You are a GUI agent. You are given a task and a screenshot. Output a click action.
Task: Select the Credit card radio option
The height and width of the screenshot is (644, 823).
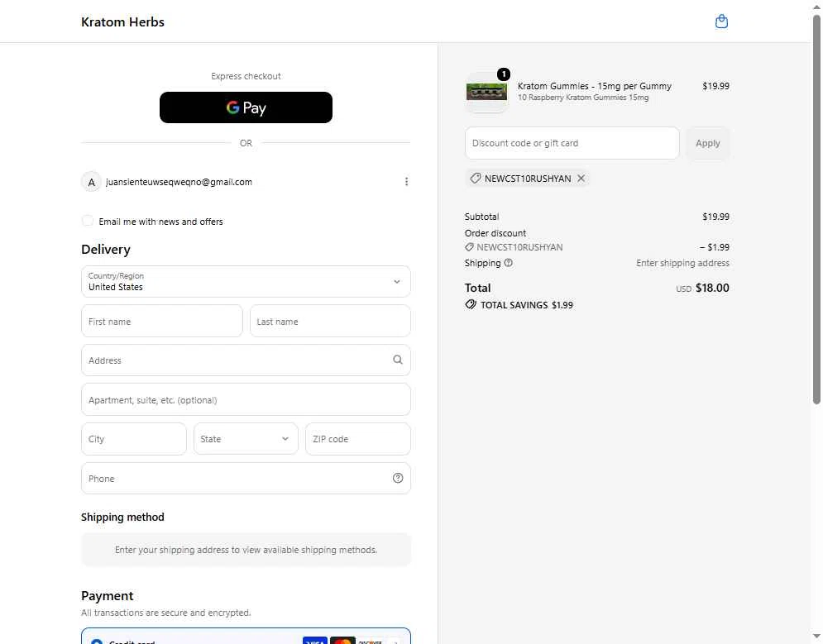97,642
